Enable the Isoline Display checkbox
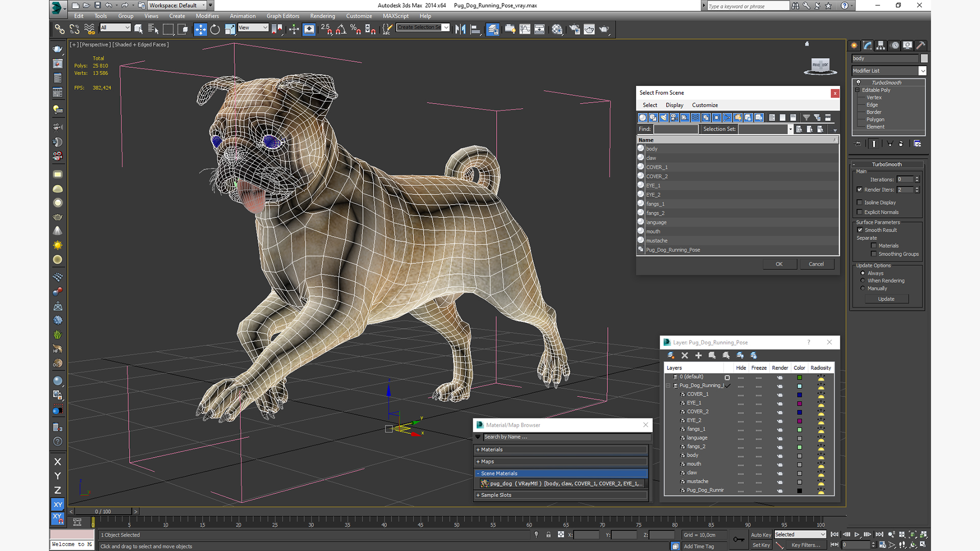 (860, 203)
